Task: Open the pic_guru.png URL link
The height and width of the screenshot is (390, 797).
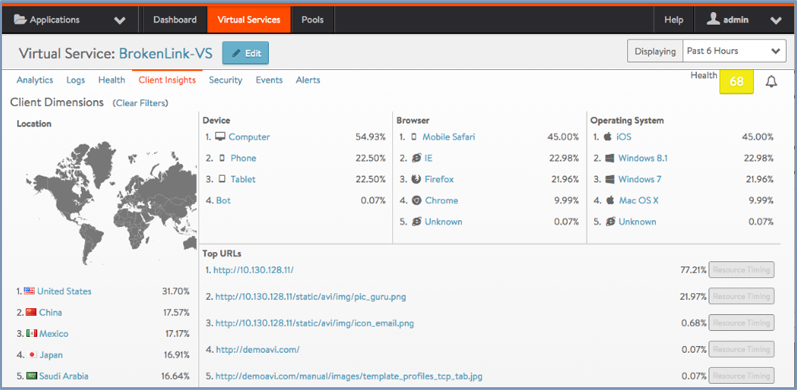Action: (311, 296)
